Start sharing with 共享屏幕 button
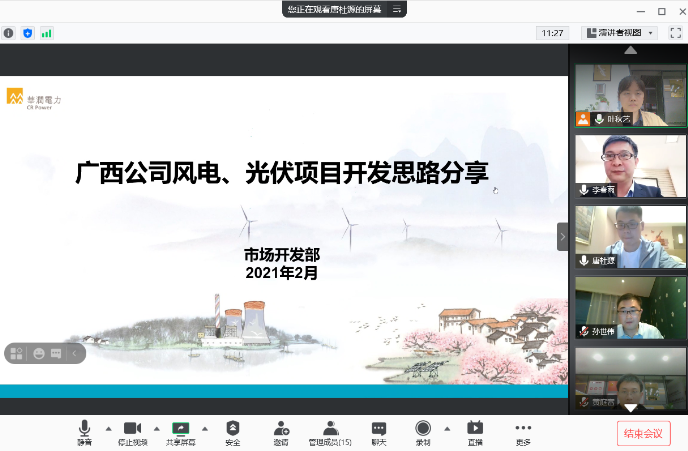688x451 pixels. 181,433
